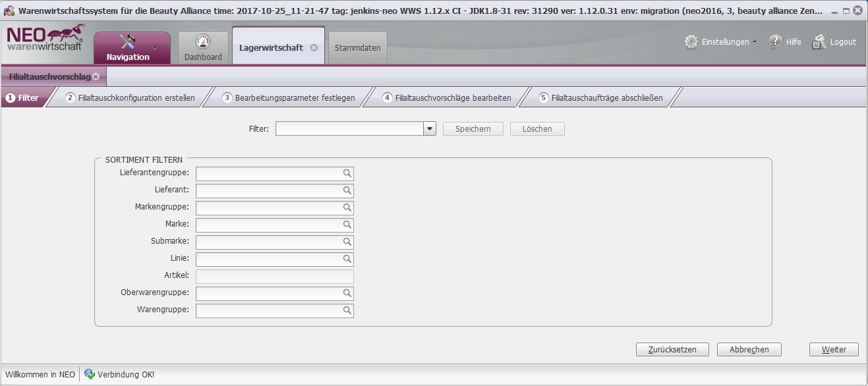
Task: Go to step 2 Filialtauschkonfiguration erstellen
Action: click(130, 97)
